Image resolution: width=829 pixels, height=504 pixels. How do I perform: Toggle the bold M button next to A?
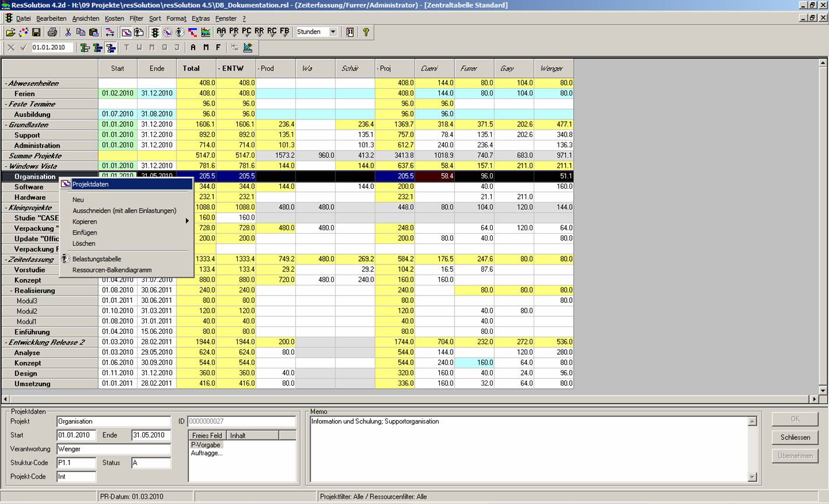[x=206, y=48]
